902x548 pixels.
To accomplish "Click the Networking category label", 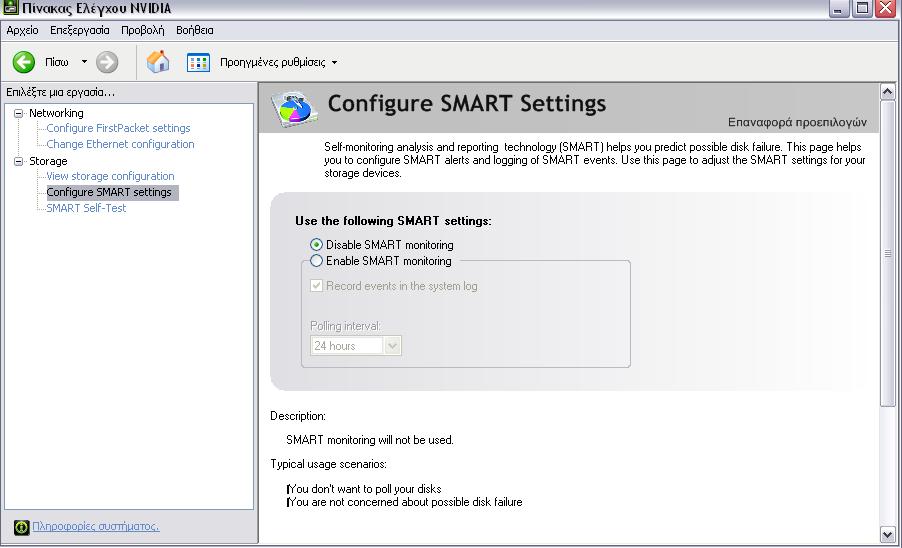I will click(56, 113).
